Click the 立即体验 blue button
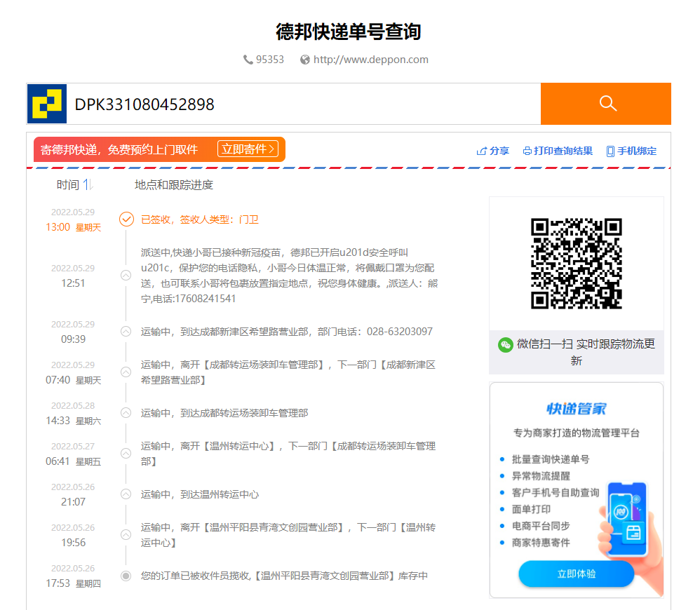Screen dimensions: 700x610 tap(577, 574)
